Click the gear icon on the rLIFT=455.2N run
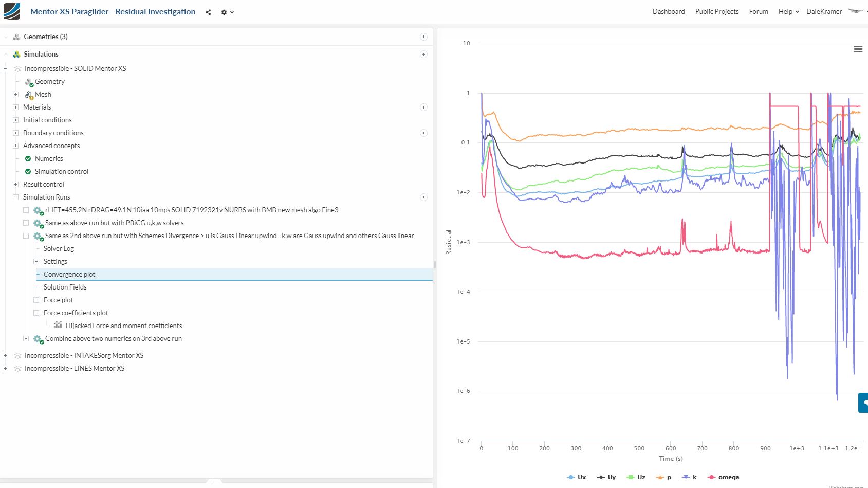 click(x=36, y=210)
